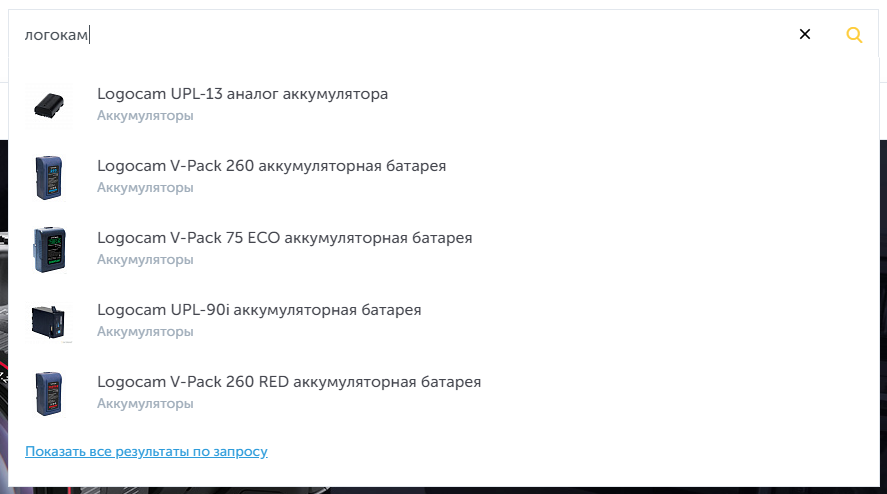Select 'Logocam V-Pack 260 аккумуляторная батарея' result

click(x=271, y=166)
